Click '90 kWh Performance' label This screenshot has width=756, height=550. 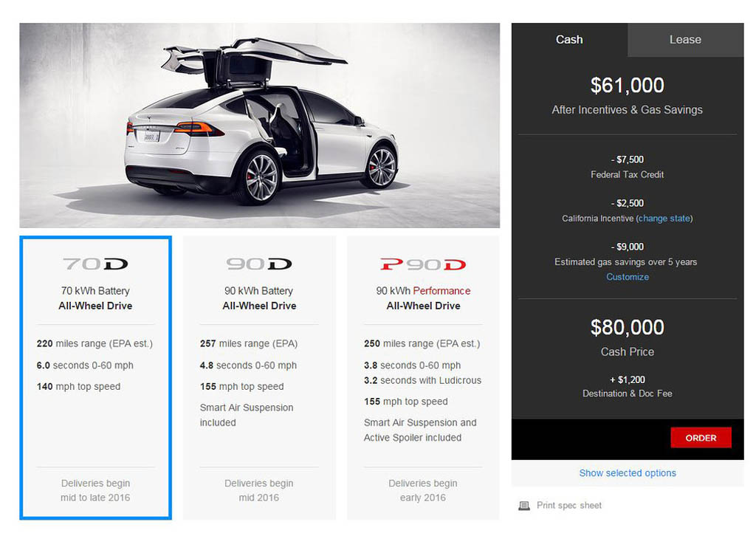click(423, 291)
